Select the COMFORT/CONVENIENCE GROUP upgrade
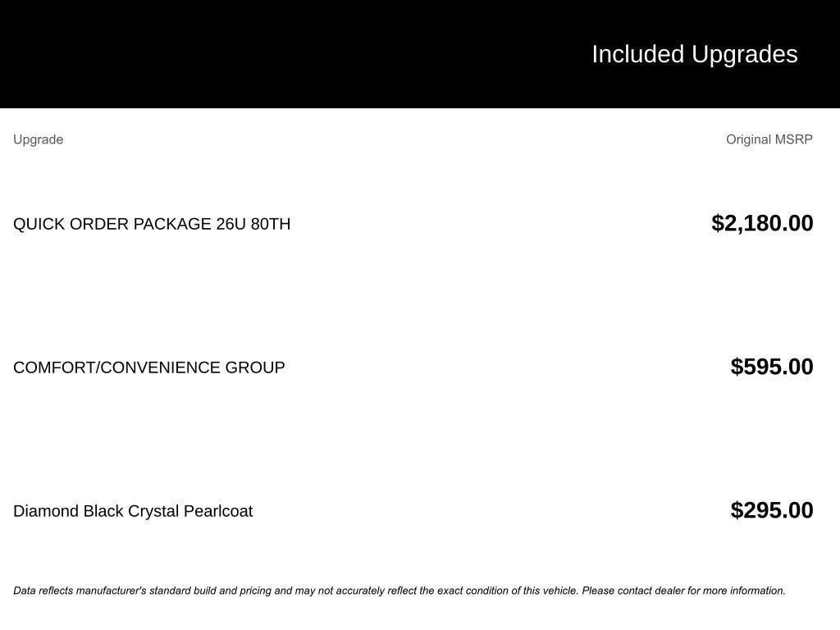The height and width of the screenshot is (630, 840). point(148,367)
